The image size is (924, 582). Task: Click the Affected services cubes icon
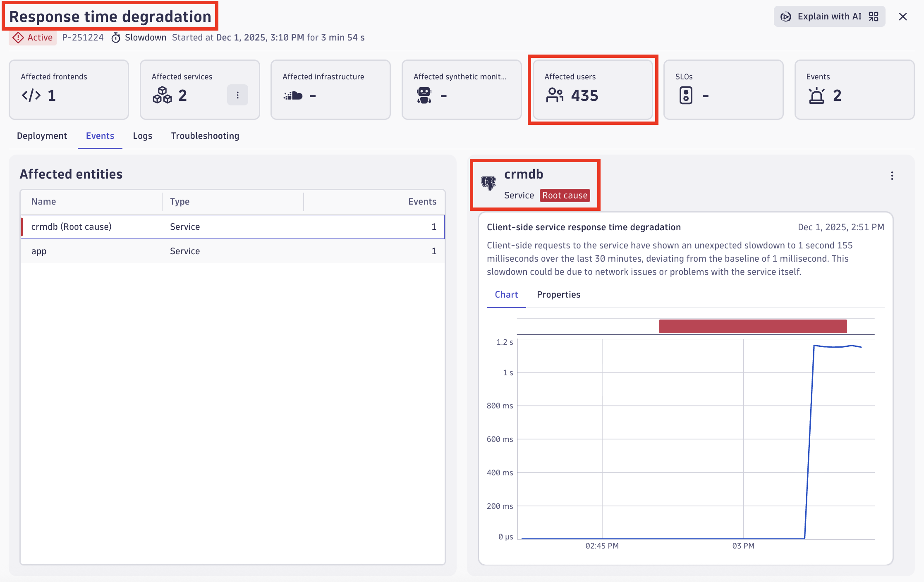click(x=162, y=95)
